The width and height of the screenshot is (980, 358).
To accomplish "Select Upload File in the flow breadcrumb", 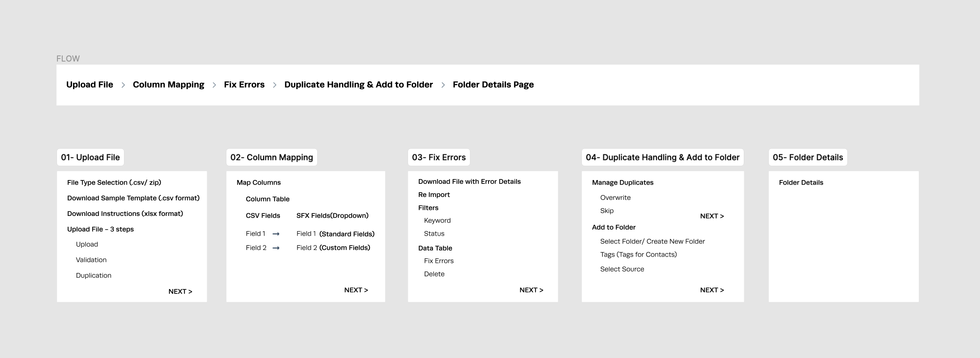I will [x=90, y=85].
